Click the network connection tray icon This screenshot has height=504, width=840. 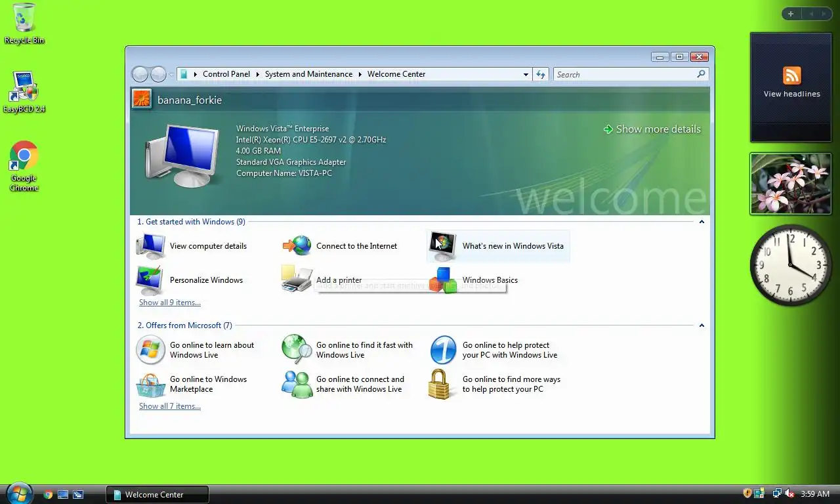coord(777,493)
